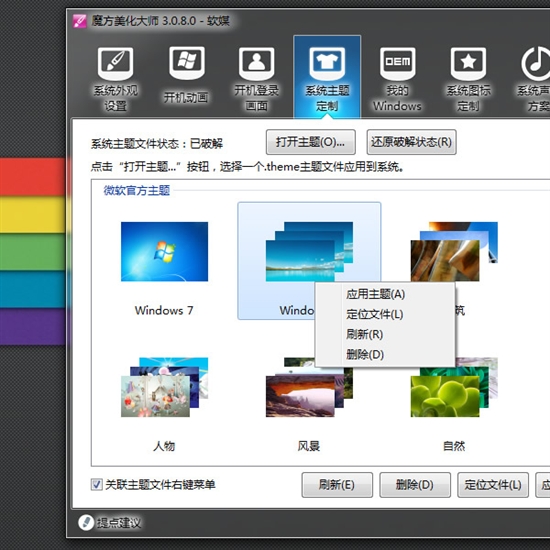The height and width of the screenshot is (550, 550).
Task: Click the 提点建议 feedback icon
Action: (86, 523)
